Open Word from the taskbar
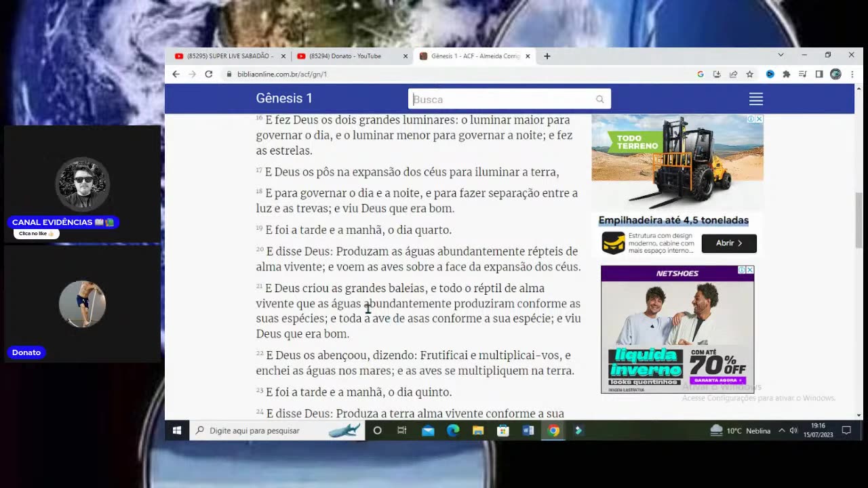 [x=528, y=430]
